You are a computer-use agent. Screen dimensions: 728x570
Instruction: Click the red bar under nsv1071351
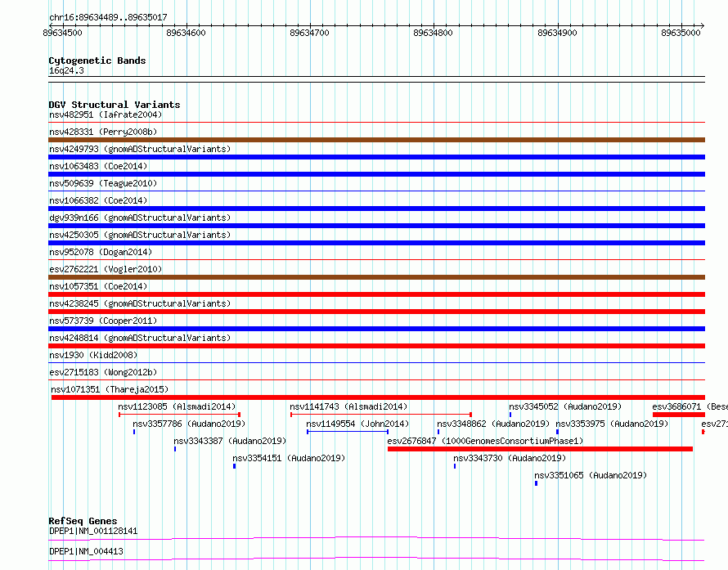pyautogui.click(x=378, y=397)
